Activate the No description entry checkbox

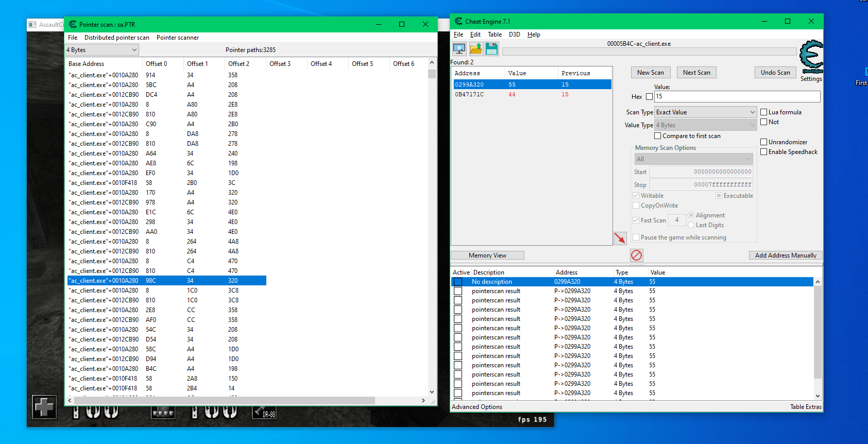[457, 282]
